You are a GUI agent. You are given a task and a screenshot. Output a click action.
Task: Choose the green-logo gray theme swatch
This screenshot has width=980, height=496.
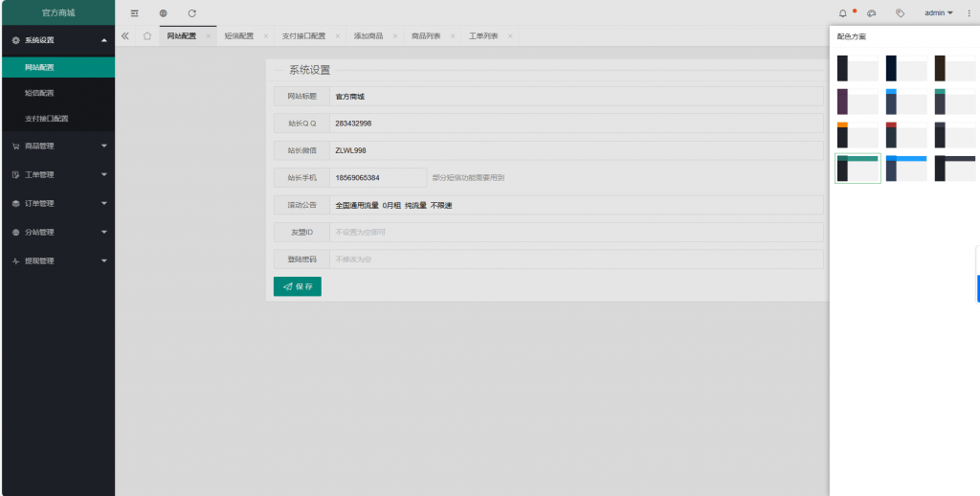[955, 101]
